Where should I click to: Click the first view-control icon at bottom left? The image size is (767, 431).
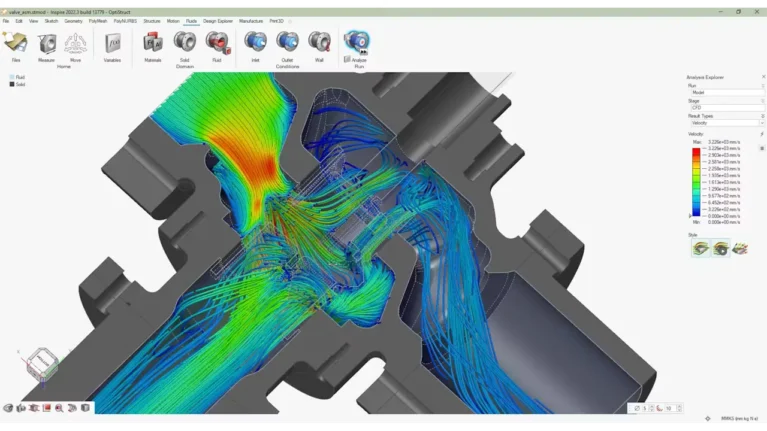pos(8,408)
